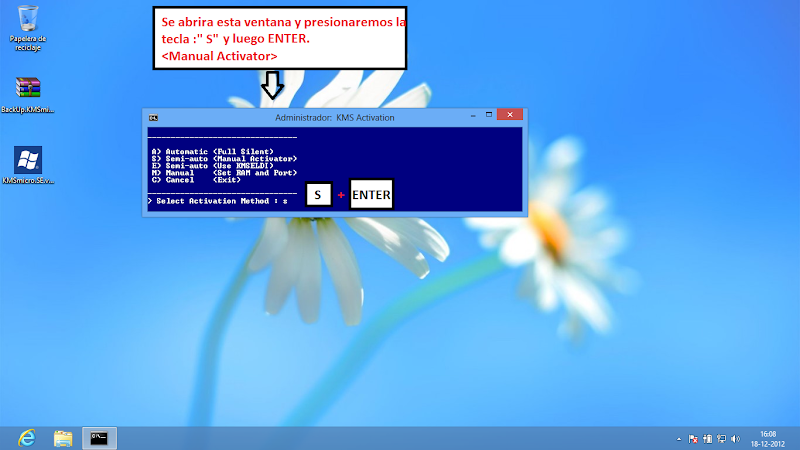Open the Papelera de reciclaje desktop icon
Screen dimensions: 800x450
tap(28, 28)
